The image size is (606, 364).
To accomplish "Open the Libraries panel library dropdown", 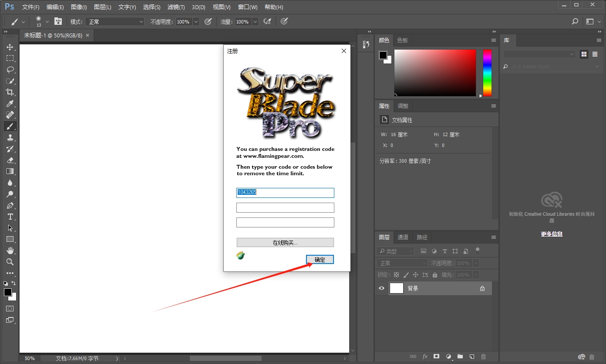I will click(x=539, y=54).
